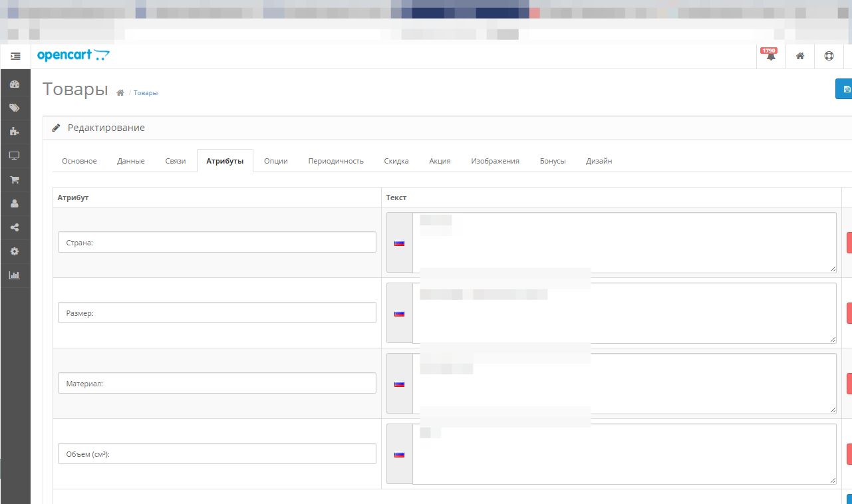Open Extensions puzzle icon in sidebar
Image resolution: width=852 pixels, height=504 pixels.
pyautogui.click(x=15, y=132)
